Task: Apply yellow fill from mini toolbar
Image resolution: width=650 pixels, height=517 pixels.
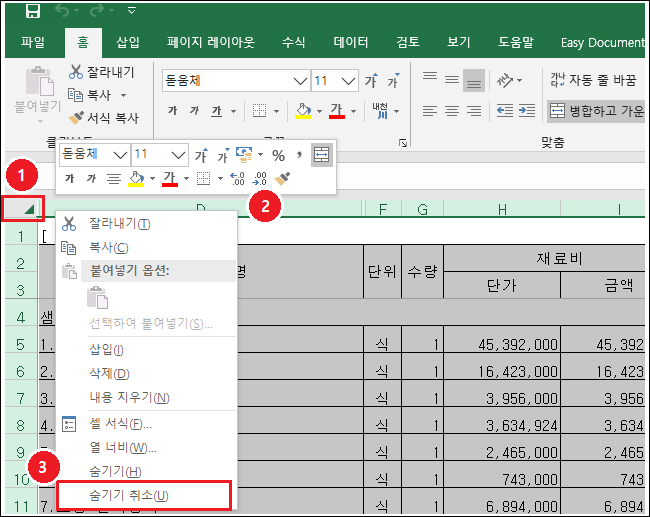Action: [136, 179]
